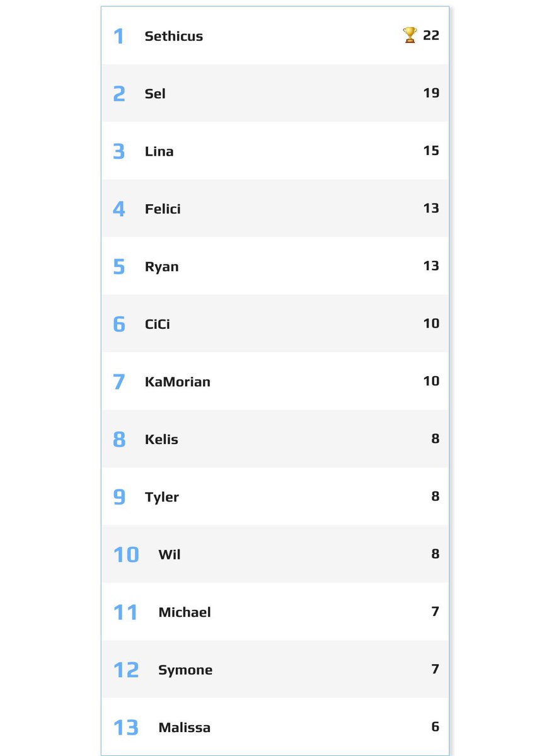Select player name Sethicus
The image size is (554, 756).
[174, 36]
